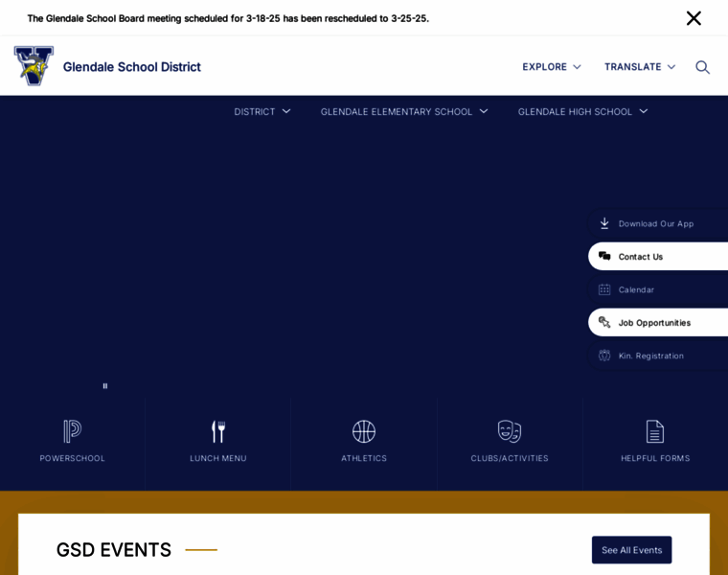Click the See All Events button
Image resolution: width=728 pixels, height=575 pixels.
(631, 550)
